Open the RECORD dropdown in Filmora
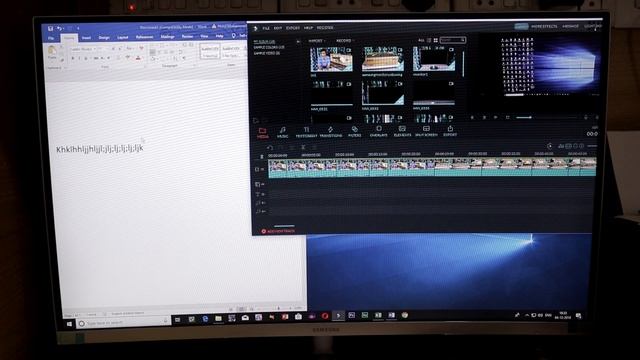The image size is (640, 360). (x=345, y=40)
